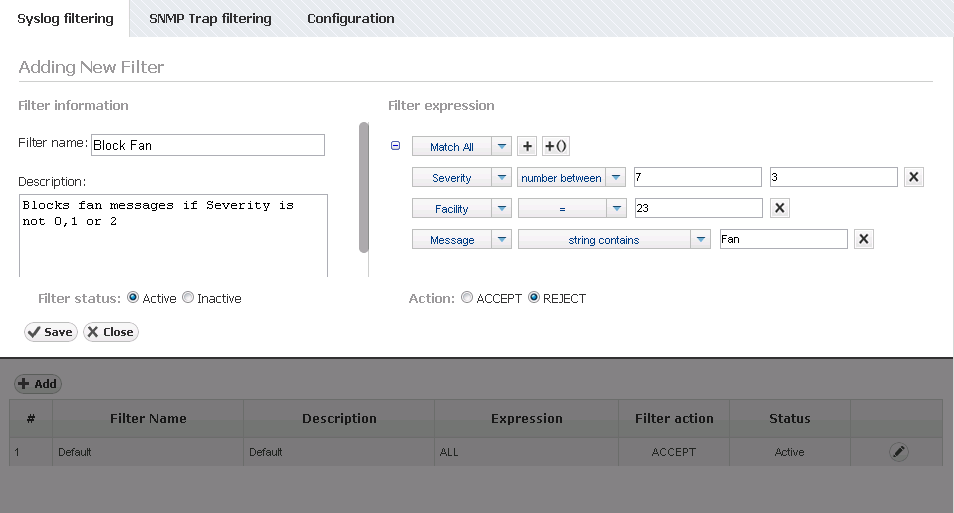Choose the REJECT action

point(533,298)
